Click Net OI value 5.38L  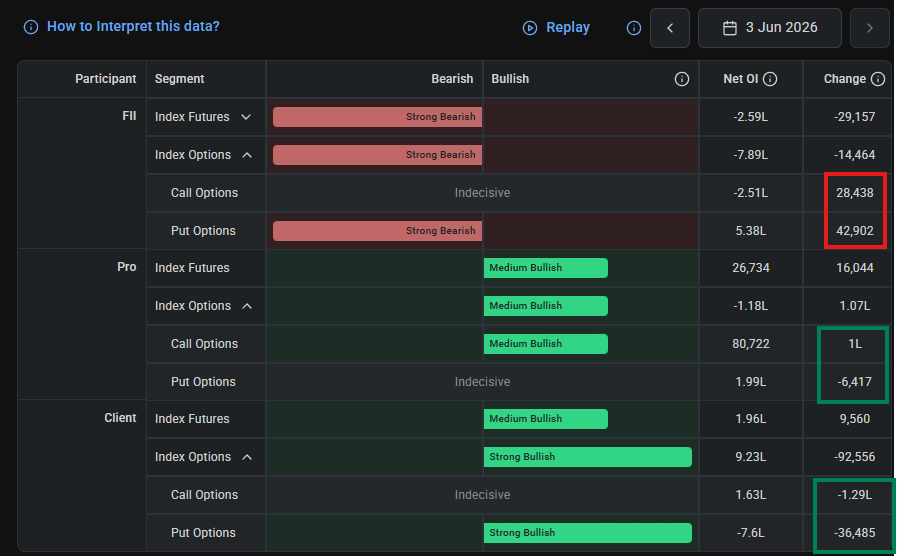click(751, 231)
